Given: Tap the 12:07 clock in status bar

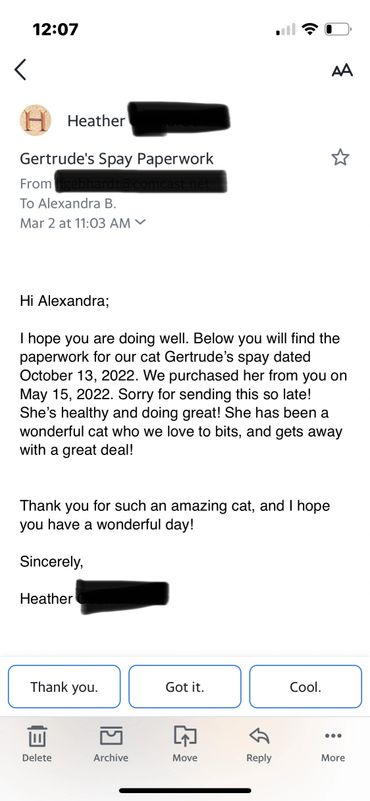Looking at the screenshot, I should 56,29.
